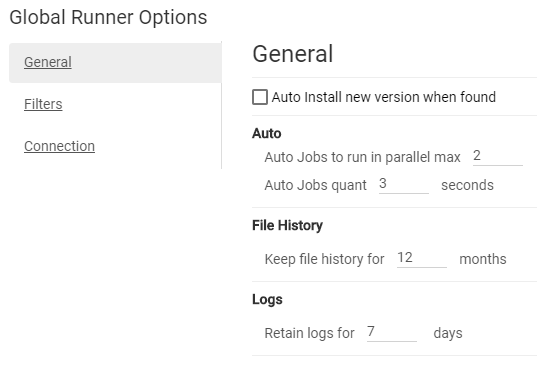
Task: Click the 'Auto Jobs to run in parallel max' label
Action: [x=362, y=157]
